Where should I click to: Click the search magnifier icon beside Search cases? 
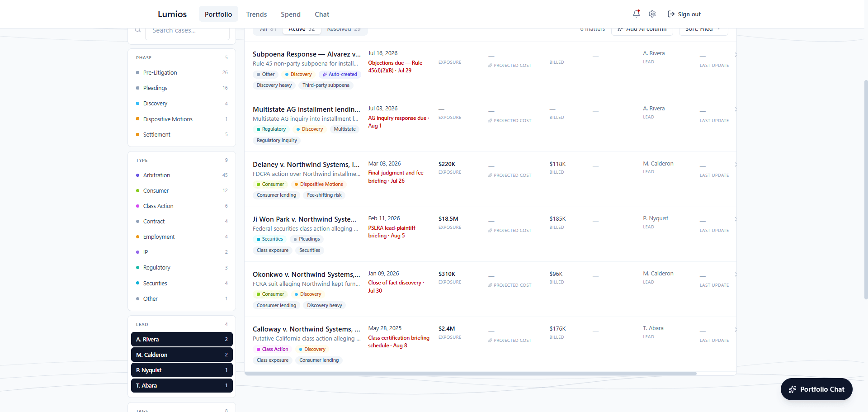tap(138, 30)
